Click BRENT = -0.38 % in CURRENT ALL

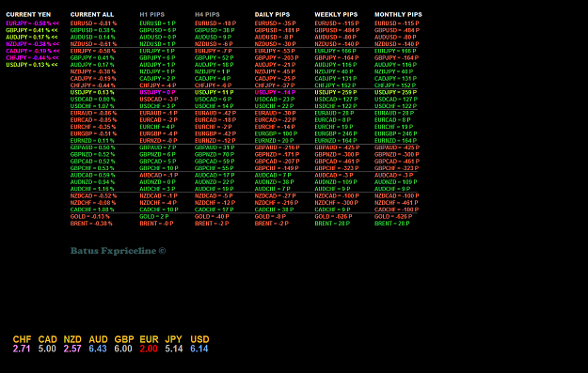click(x=91, y=224)
